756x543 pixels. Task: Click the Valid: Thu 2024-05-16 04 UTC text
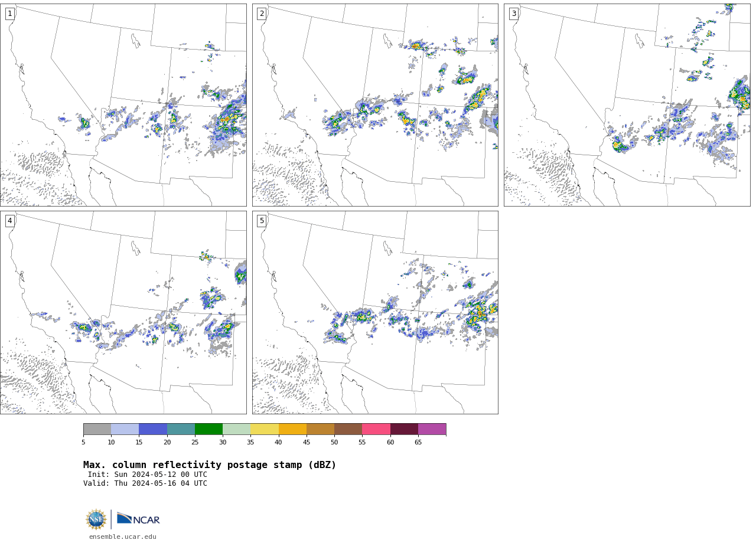[x=145, y=483]
